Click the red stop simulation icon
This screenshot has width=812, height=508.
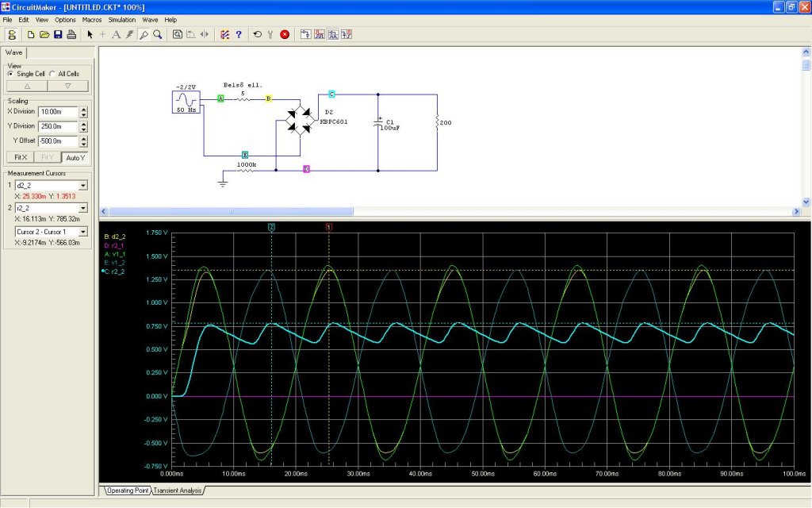[285, 34]
